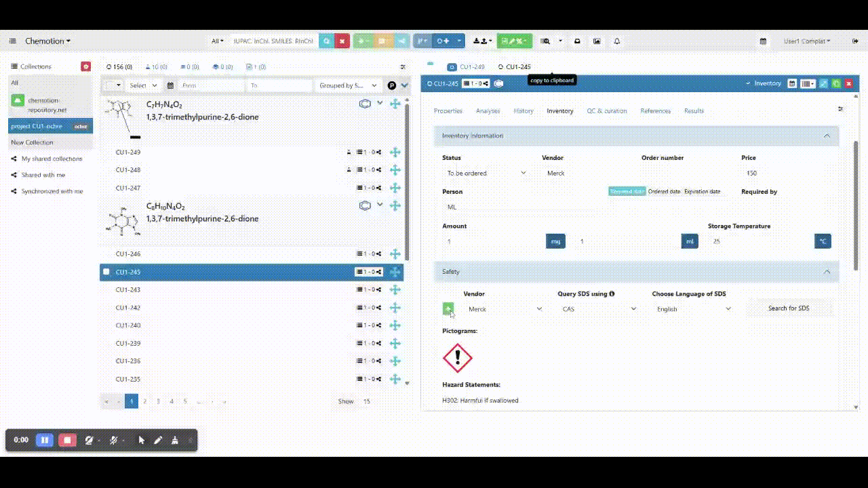Click drag handle icon for CU1-249
This screenshot has width=868, height=488.
(x=395, y=152)
